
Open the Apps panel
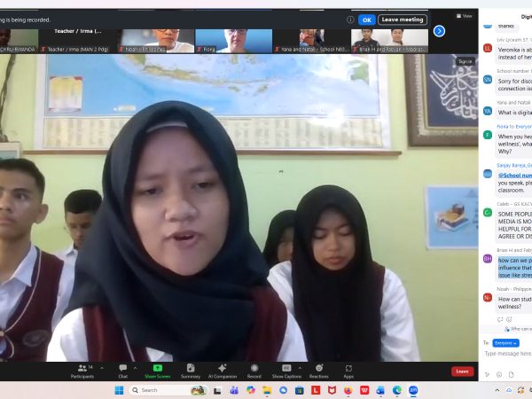click(x=348, y=371)
